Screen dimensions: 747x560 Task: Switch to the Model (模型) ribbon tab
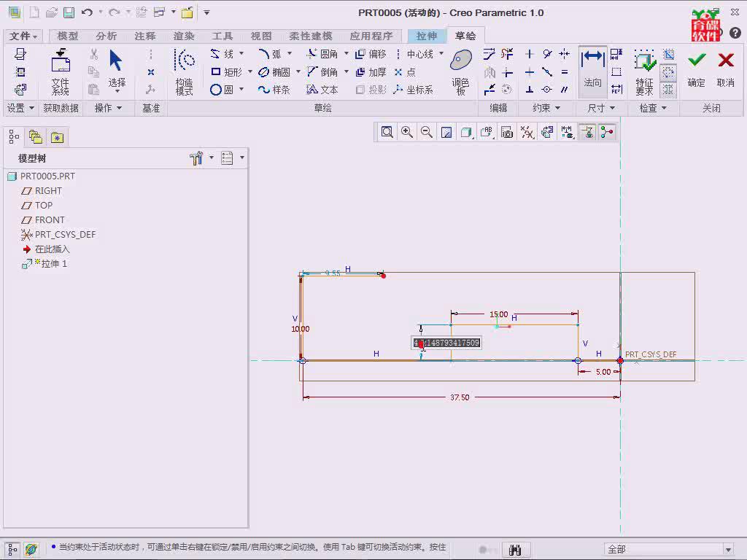(x=68, y=36)
